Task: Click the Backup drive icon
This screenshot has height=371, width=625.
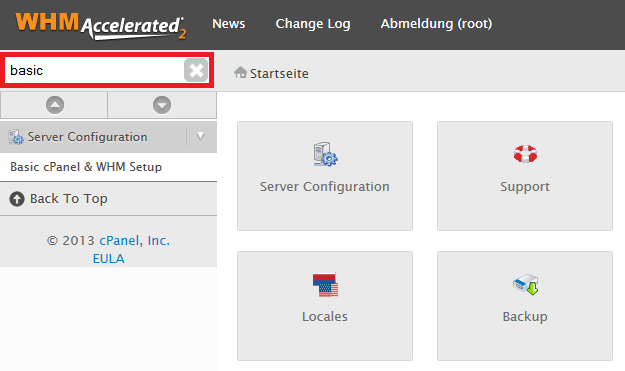Action: click(525, 284)
